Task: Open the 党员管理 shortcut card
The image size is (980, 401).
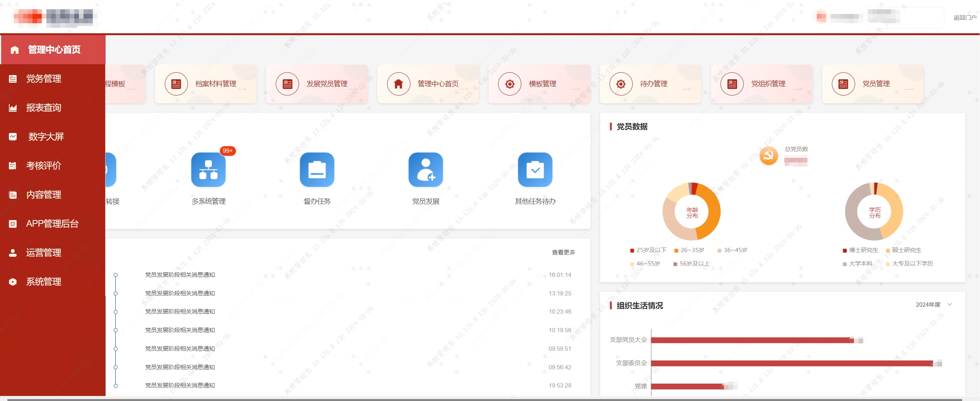Action: tap(873, 84)
